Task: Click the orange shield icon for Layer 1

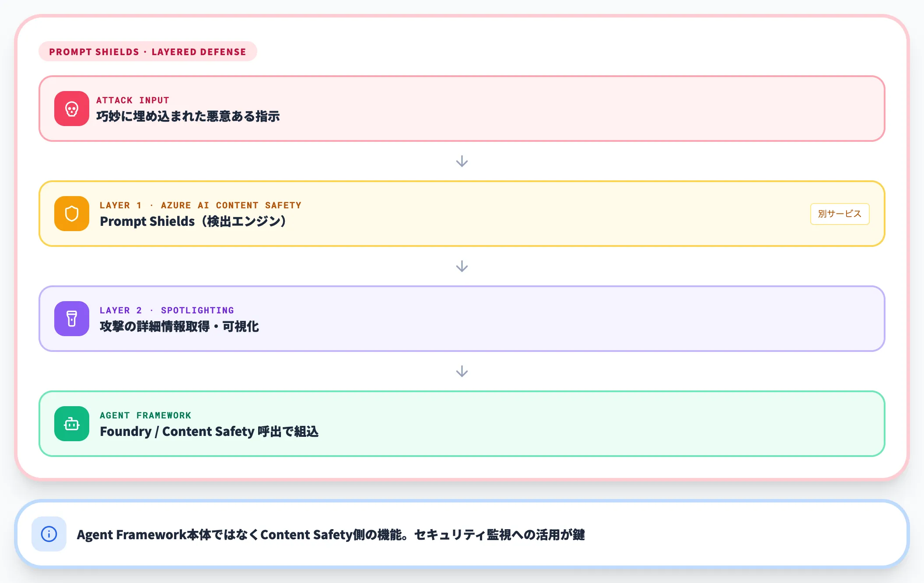Action: pos(72,214)
